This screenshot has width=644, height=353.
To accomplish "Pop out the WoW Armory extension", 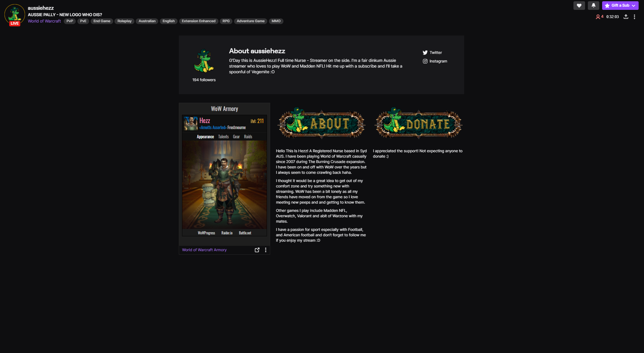I will (x=257, y=250).
